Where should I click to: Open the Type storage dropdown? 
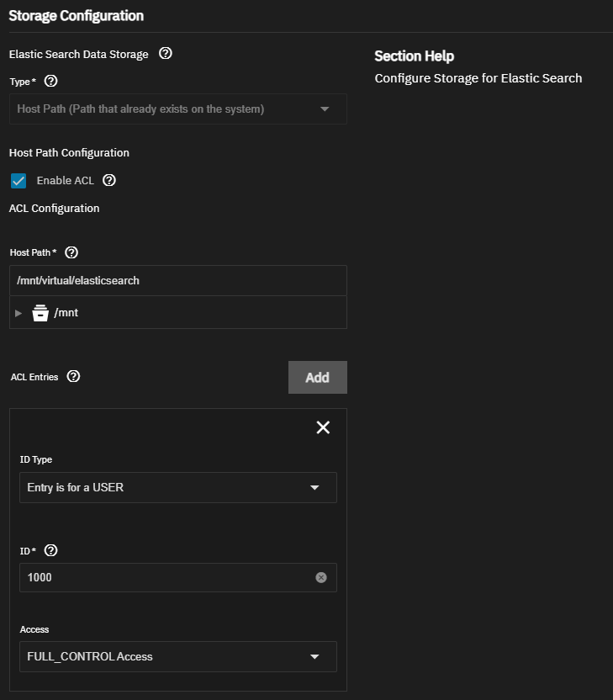tap(178, 109)
